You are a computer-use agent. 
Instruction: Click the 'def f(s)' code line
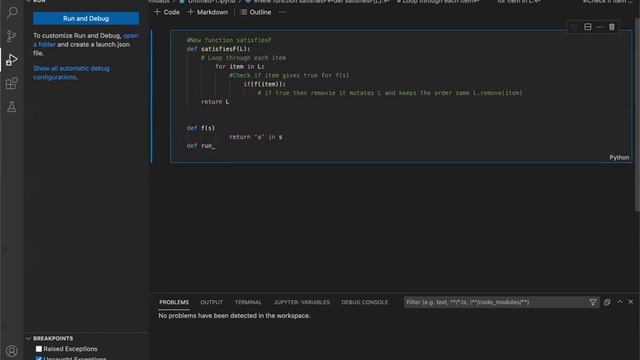201,128
